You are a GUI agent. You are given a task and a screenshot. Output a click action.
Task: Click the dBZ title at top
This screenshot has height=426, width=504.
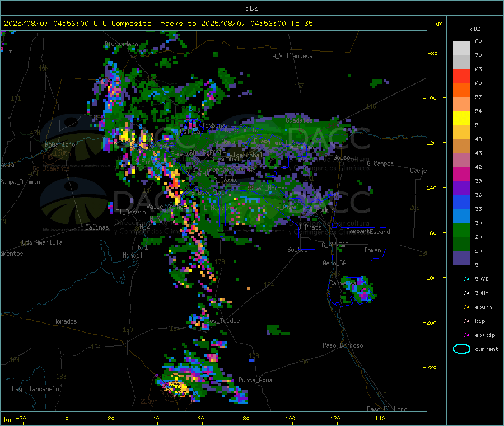(x=251, y=8)
